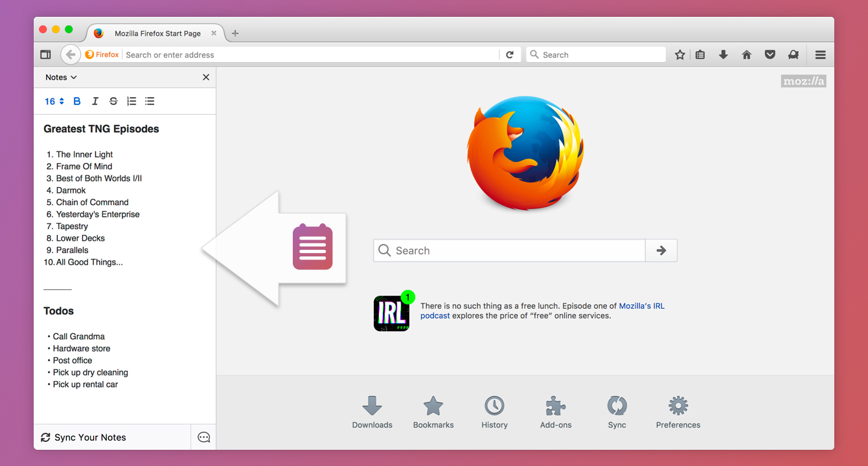This screenshot has width=868, height=466.
Task: Go to Home via the house icon
Action: click(x=747, y=55)
